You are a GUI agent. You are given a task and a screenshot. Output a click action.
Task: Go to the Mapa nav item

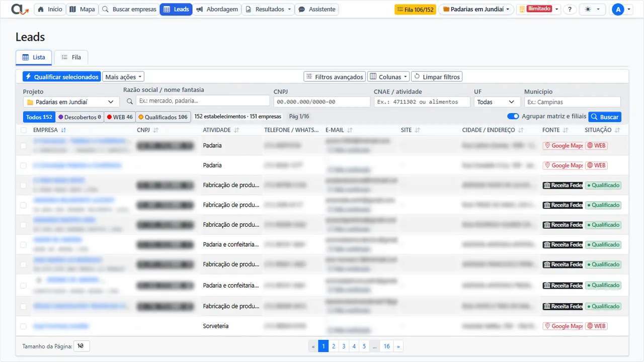pos(82,9)
